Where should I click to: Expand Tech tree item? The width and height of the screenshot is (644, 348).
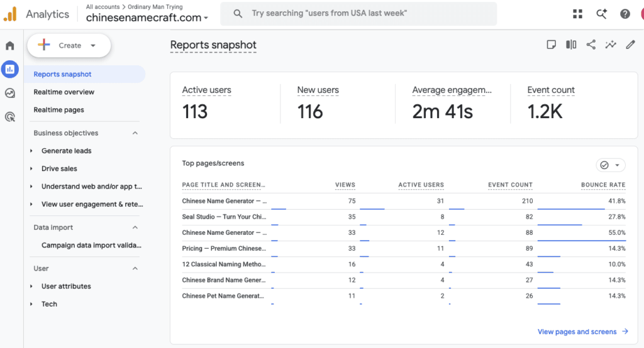click(31, 304)
